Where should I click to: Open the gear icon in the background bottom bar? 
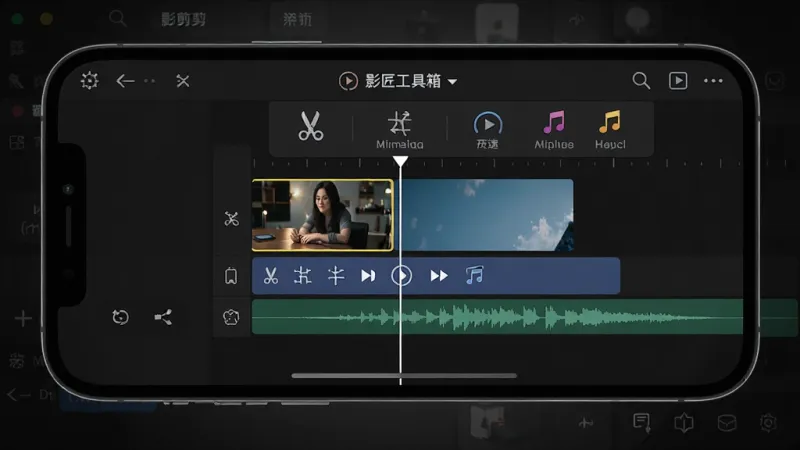click(x=768, y=422)
